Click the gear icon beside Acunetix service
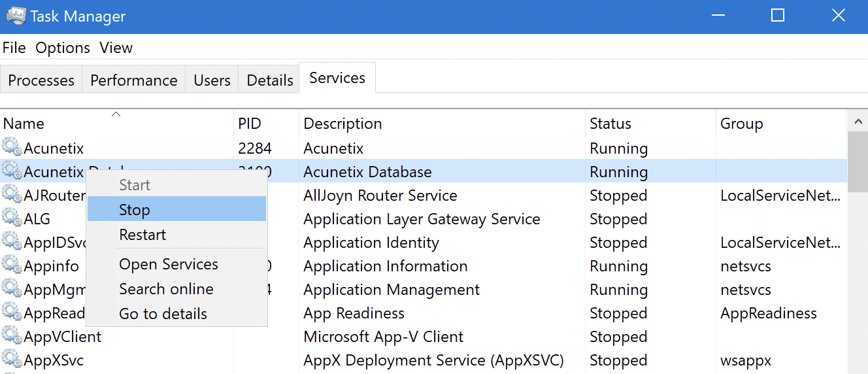Viewport: 868px width, 374px height. (x=12, y=148)
